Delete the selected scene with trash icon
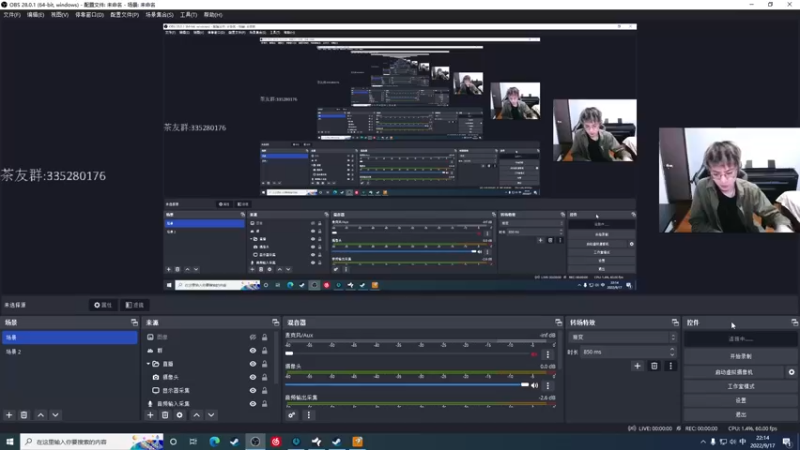Image resolution: width=800 pixels, height=450 pixels. pos(23,415)
